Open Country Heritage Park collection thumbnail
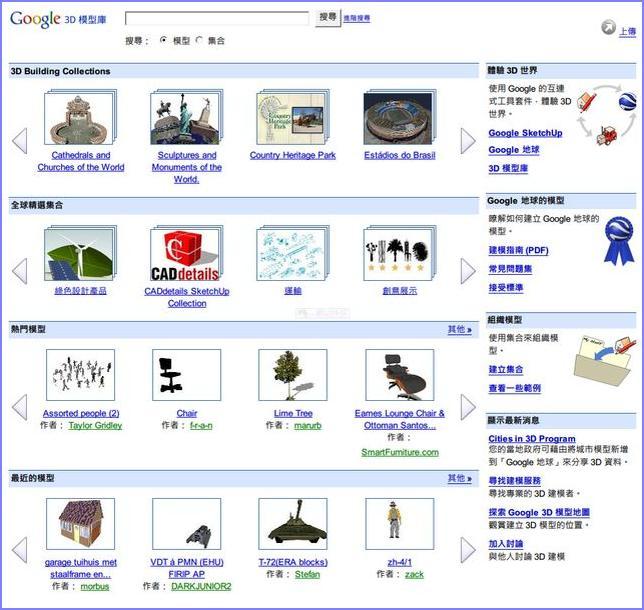This screenshot has height=610, width=644. [293, 117]
